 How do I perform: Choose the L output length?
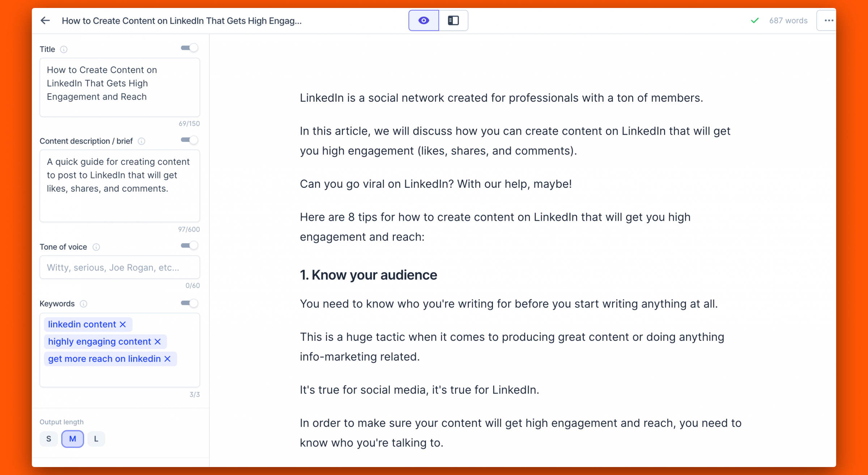96,439
